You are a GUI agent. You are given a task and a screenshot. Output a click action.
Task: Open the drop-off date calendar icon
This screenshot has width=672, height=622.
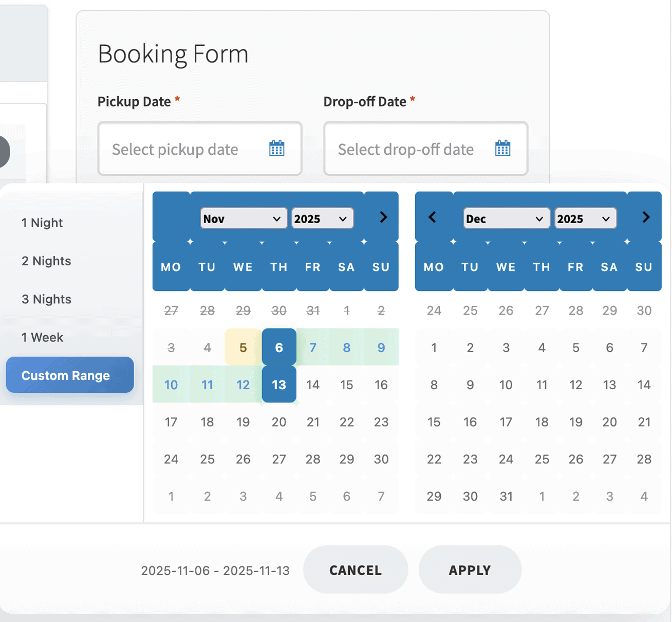tap(502, 149)
